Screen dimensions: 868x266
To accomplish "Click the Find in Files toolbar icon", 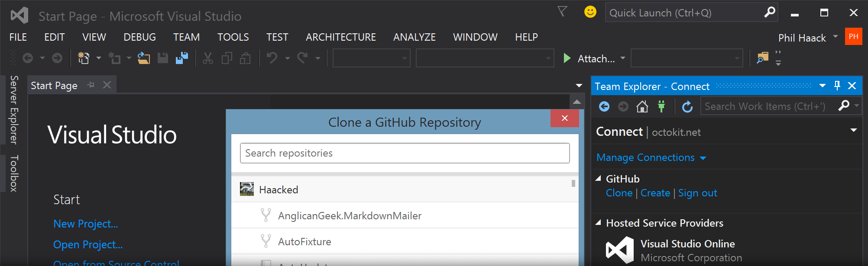I will 762,58.
